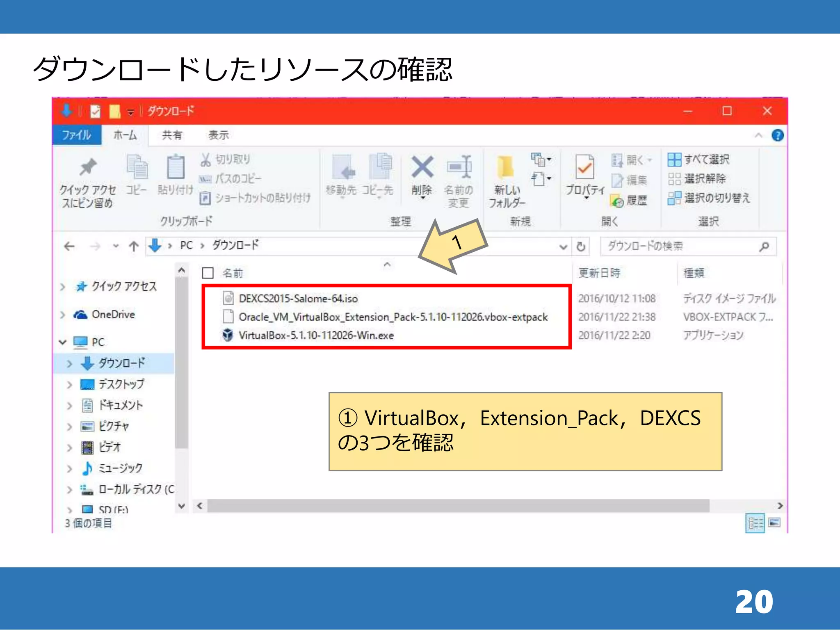Screen dimensions: 840x630
Task: Click the Up one level arrow
Action: point(133,246)
